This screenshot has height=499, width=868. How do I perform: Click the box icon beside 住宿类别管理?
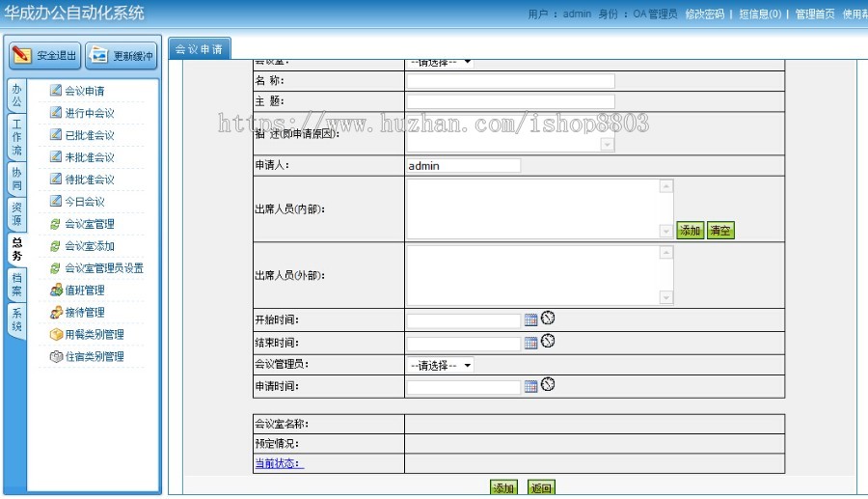point(56,357)
